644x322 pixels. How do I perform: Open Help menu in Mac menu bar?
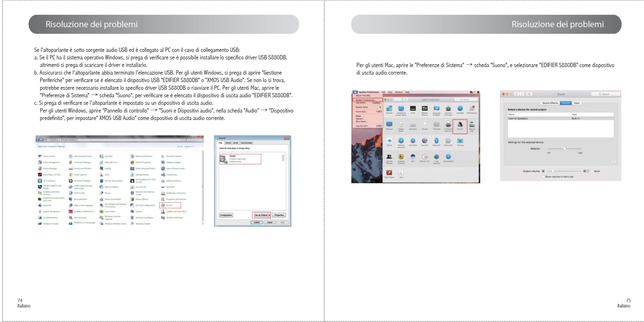click(x=407, y=92)
